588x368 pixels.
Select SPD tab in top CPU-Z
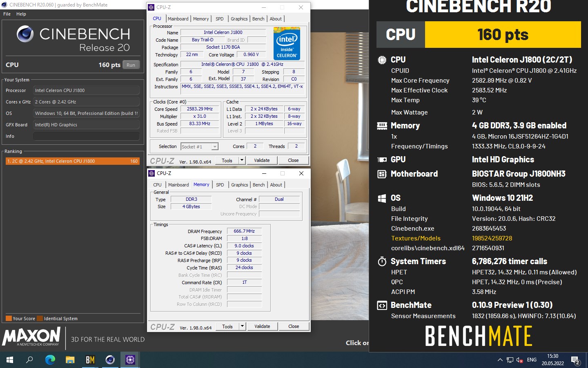coord(220,19)
